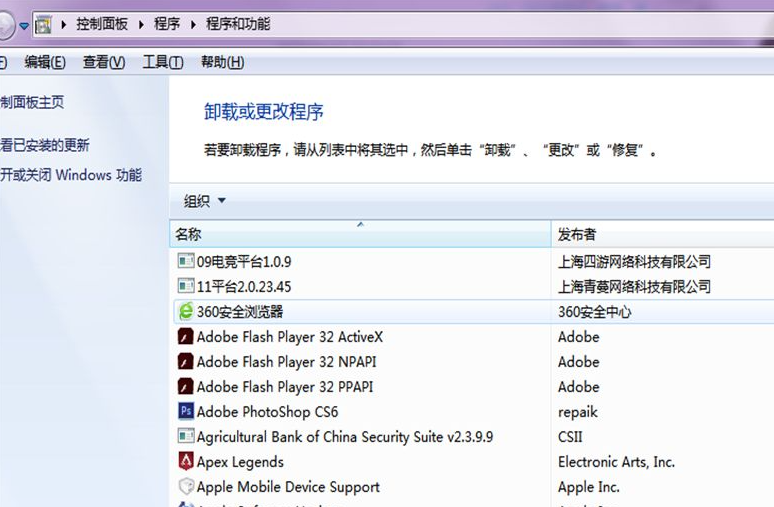Click Adobe publisher in the NPAPI row
This screenshot has height=507, width=774.
pos(579,362)
